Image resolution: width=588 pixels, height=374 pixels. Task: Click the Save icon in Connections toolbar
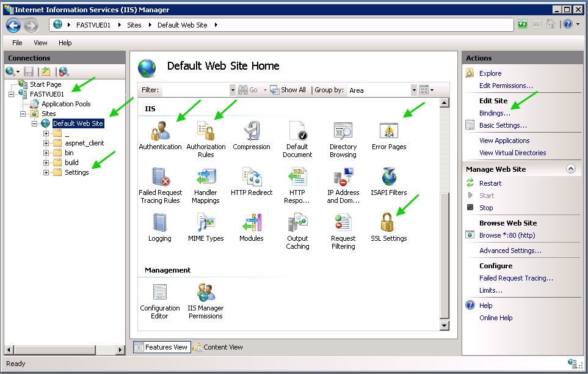29,71
